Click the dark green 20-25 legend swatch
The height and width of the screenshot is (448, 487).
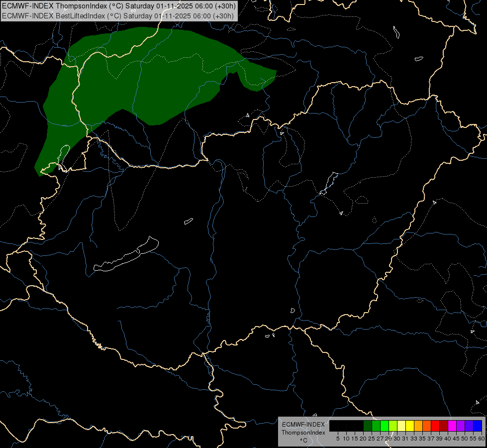368,426
